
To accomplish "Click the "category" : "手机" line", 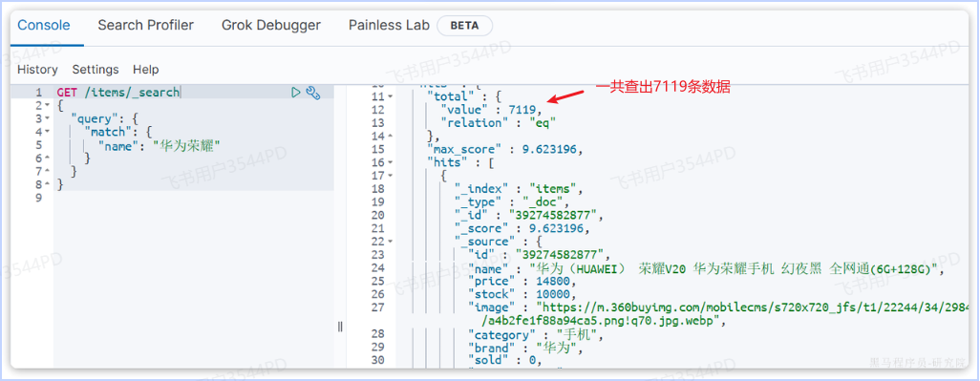I will coord(536,334).
